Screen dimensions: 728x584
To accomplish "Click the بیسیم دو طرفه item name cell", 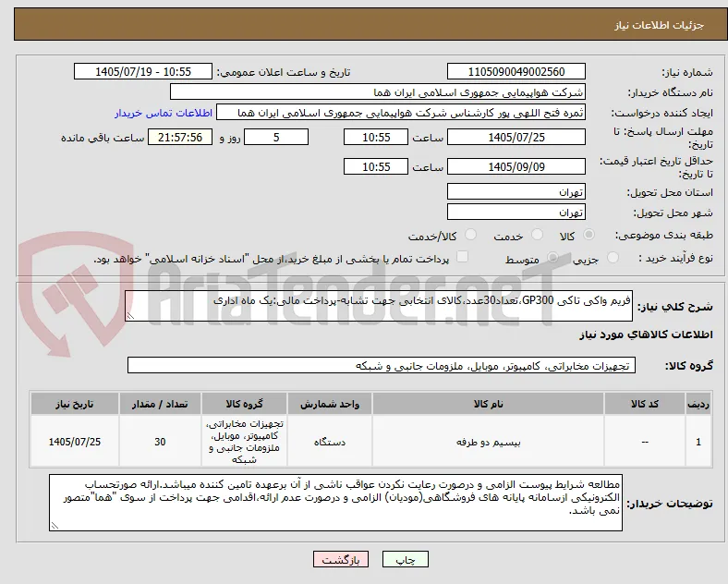I will pyautogui.click(x=488, y=442).
